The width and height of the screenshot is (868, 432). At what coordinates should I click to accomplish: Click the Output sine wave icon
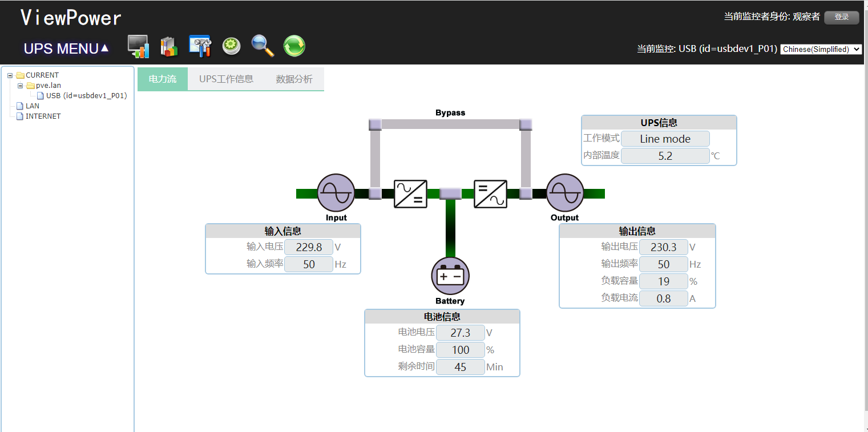click(x=565, y=193)
